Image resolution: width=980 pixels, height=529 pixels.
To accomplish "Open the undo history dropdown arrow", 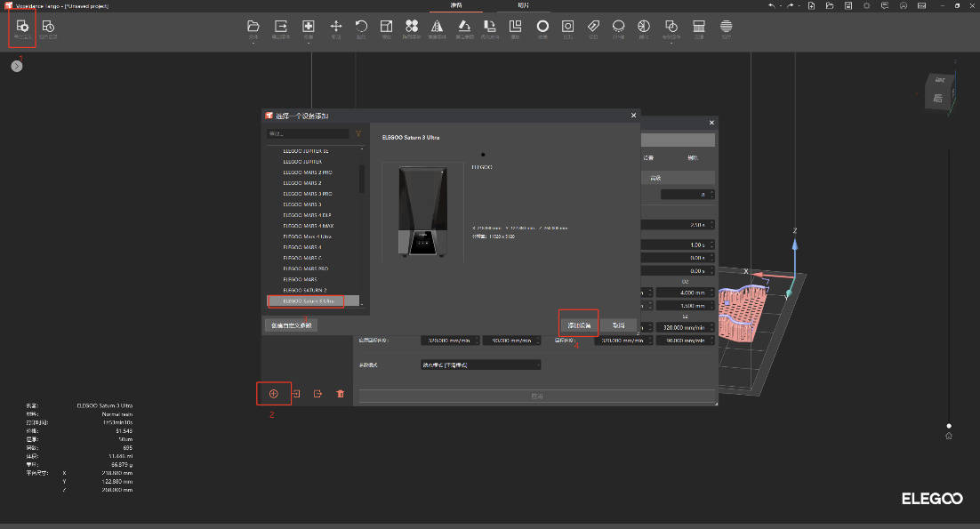I will (780, 6).
